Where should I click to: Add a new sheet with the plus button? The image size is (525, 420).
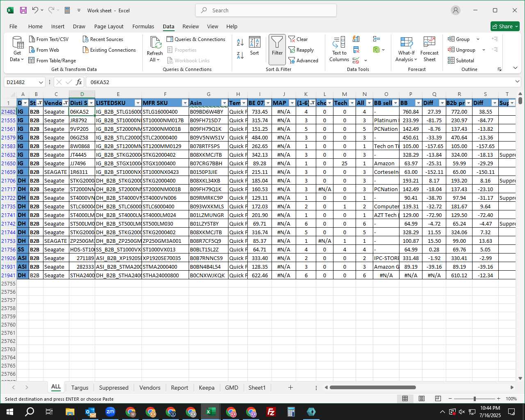coord(290,388)
